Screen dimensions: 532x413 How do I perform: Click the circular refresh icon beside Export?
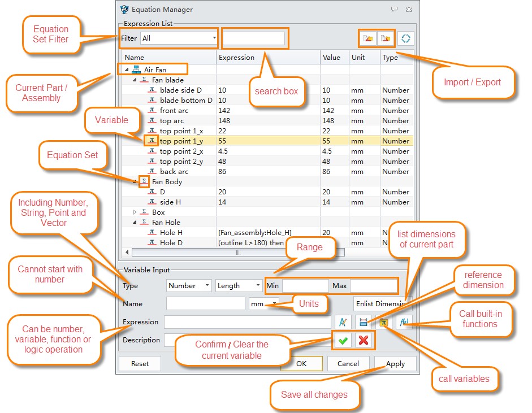(406, 38)
